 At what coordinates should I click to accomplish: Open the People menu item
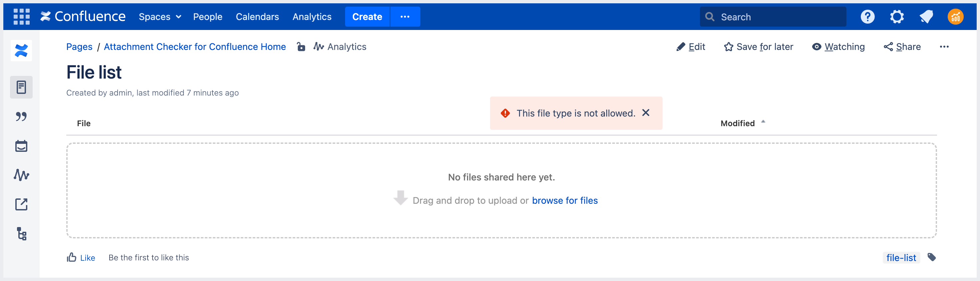tap(207, 17)
